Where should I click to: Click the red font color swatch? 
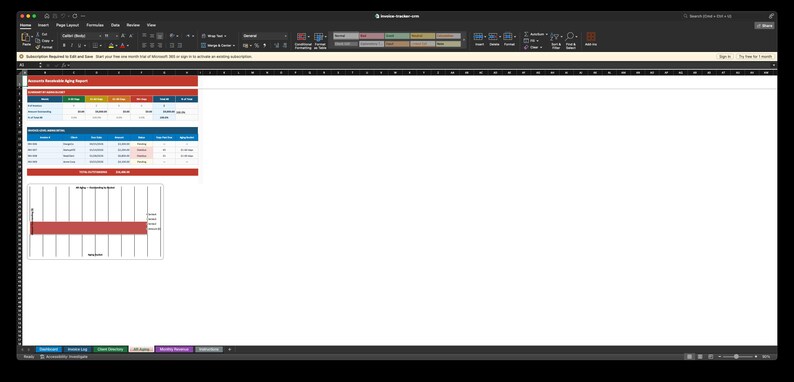(123, 46)
